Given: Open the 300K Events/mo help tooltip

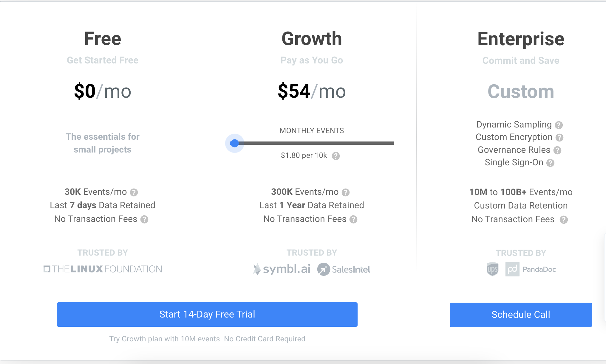Looking at the screenshot, I should coord(346,192).
